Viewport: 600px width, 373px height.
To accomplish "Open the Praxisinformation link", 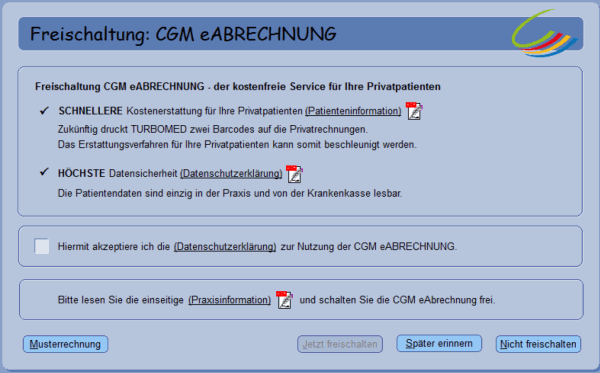I will 230,300.
